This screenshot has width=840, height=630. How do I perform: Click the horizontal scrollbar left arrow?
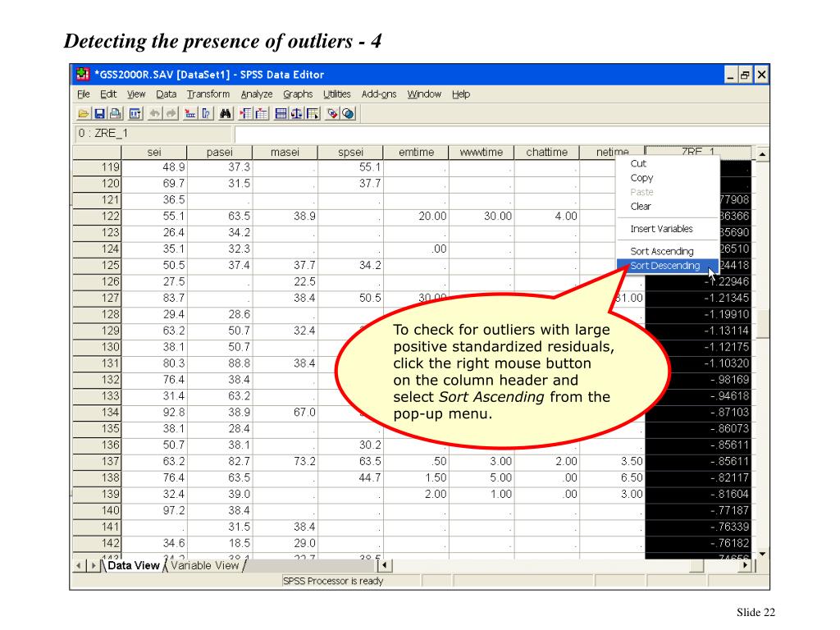tap(385, 565)
